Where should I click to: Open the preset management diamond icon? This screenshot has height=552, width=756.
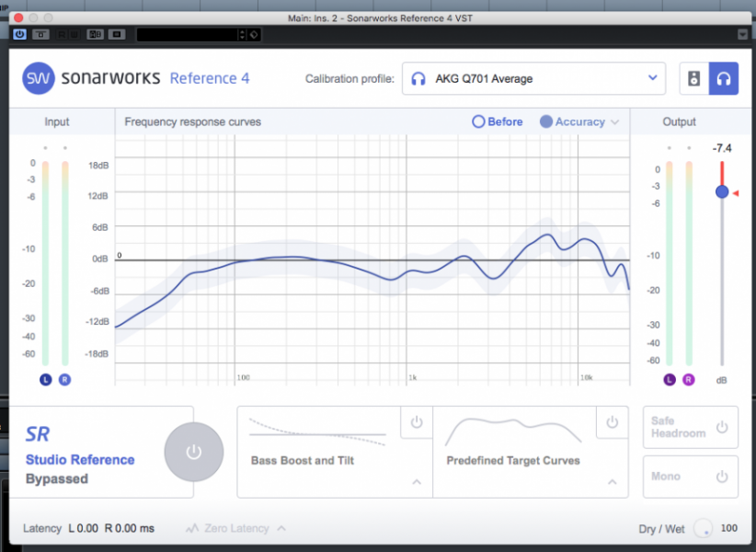[254, 35]
